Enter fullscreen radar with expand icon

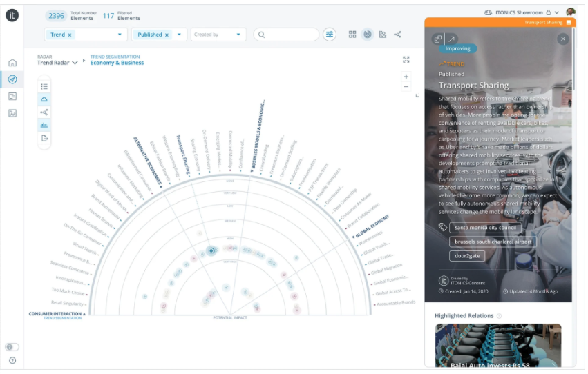[406, 59]
